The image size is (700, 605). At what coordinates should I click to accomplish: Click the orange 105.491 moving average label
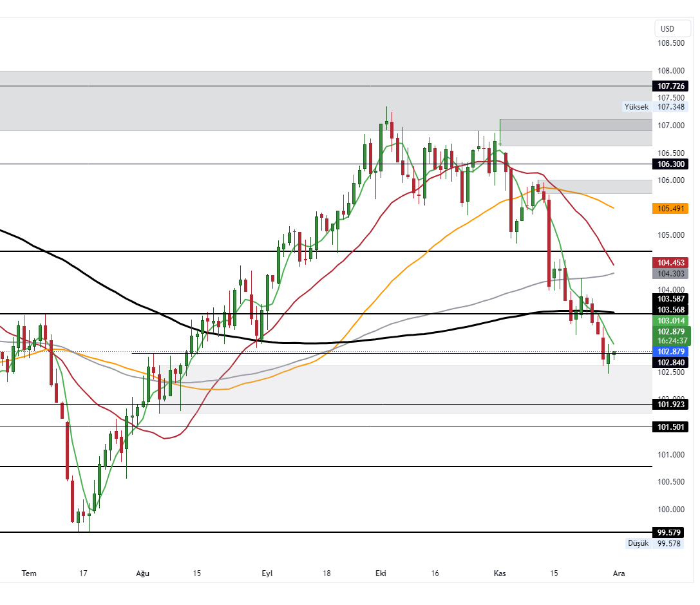click(670, 208)
